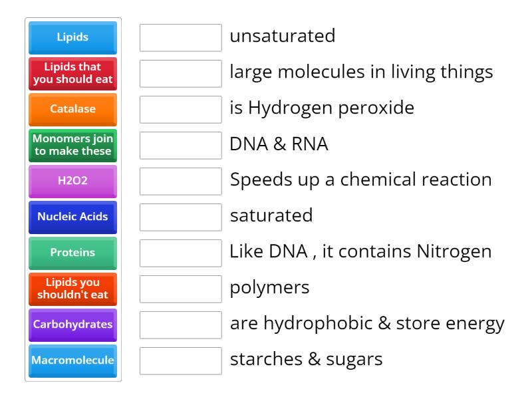Click the Carbohydrates tile
The width and height of the screenshot is (532, 399).
click(x=72, y=325)
